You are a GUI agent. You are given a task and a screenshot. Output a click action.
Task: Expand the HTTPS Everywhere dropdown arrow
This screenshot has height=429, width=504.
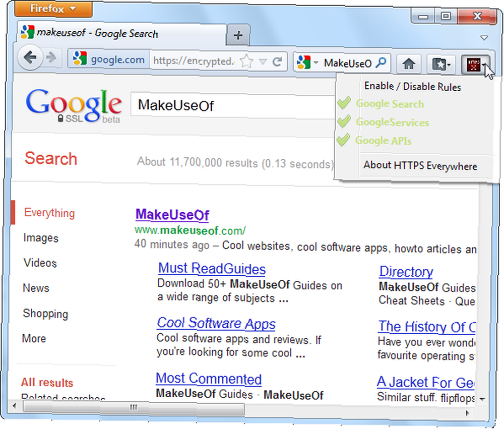tap(484, 66)
